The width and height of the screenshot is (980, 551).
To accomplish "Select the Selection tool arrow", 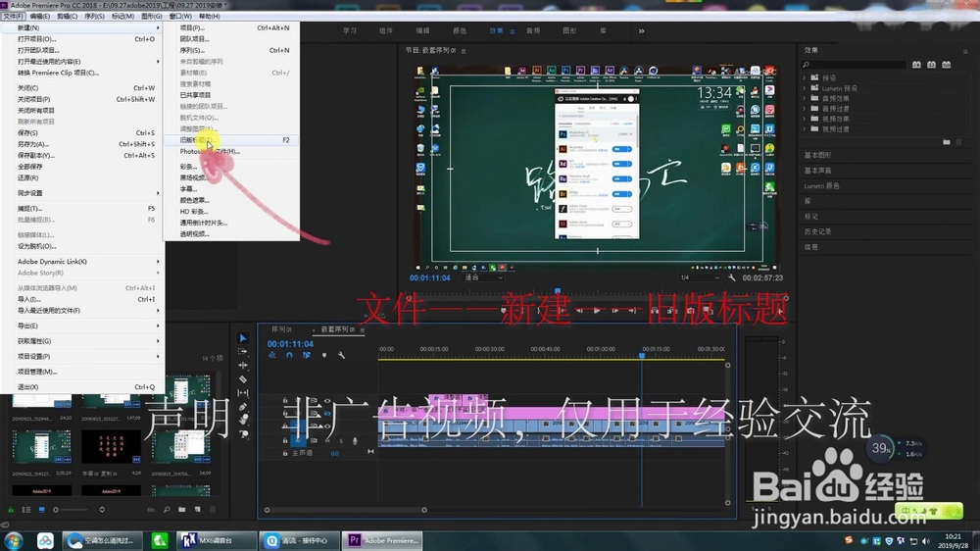I will tap(243, 338).
